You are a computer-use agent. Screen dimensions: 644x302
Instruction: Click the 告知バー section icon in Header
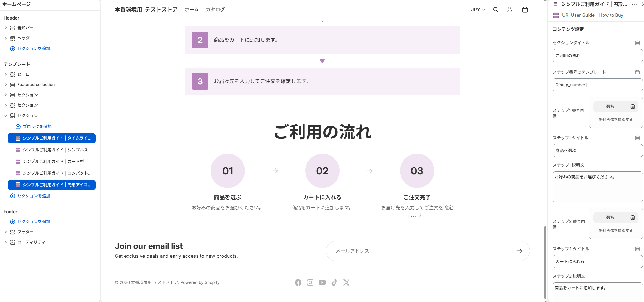point(13,27)
